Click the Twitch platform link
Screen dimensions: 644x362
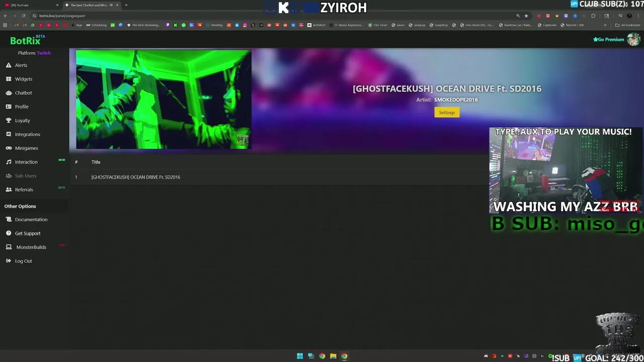tap(44, 53)
